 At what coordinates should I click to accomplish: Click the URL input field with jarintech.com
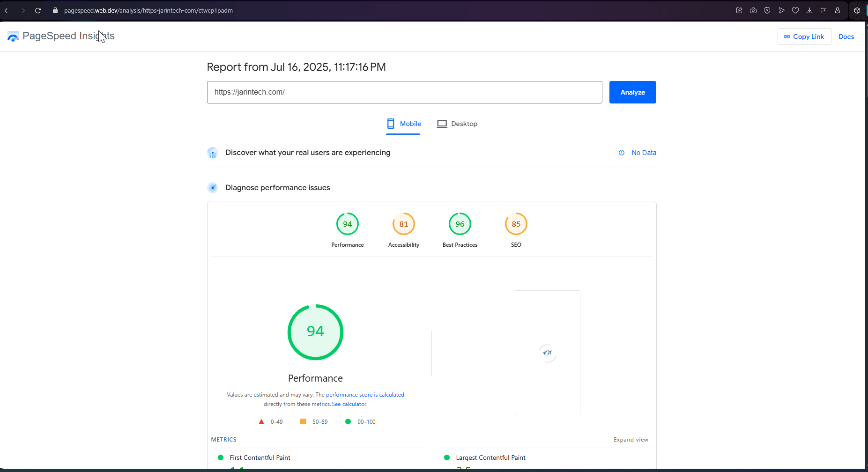point(404,92)
